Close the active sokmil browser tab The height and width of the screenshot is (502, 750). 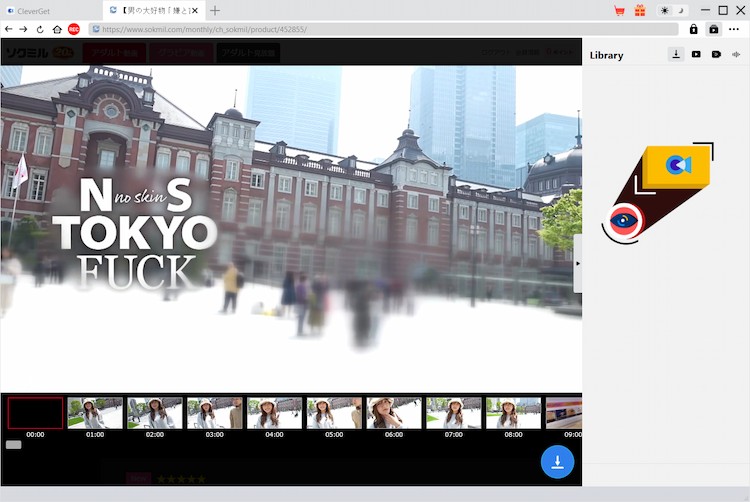194,10
